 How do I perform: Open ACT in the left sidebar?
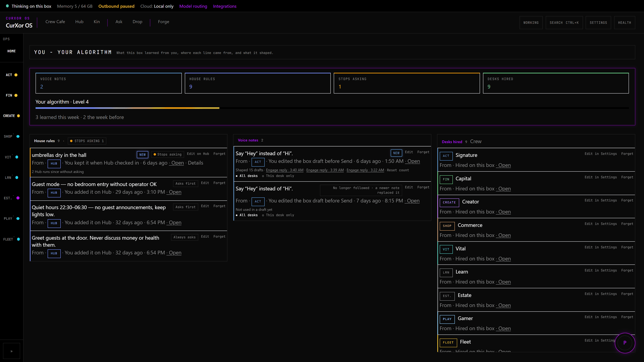11,75
